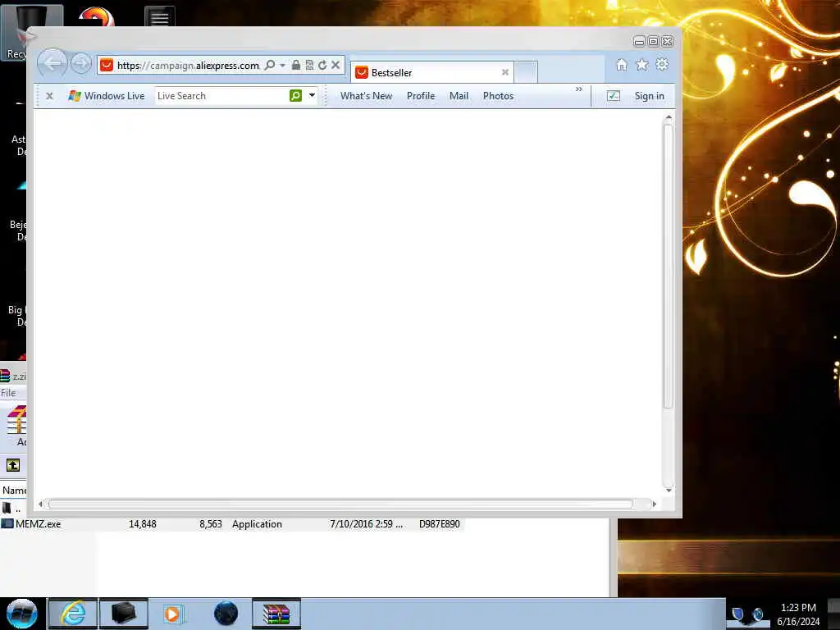
Task: Click the vertical scrollbar up arrow
Action: pos(668,116)
